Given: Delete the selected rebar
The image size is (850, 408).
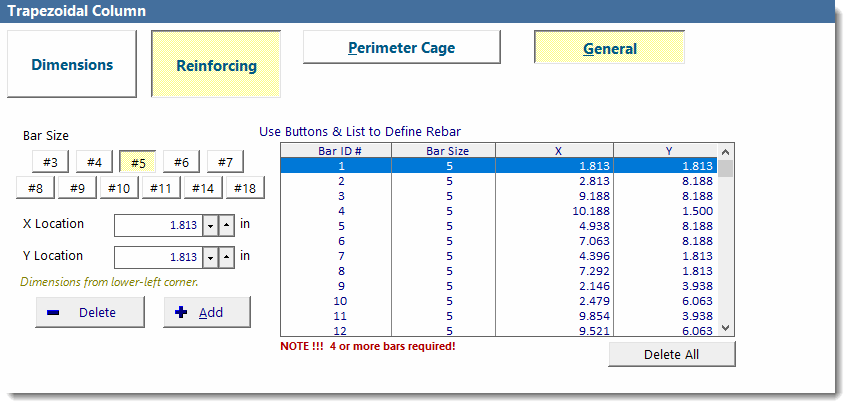Looking at the screenshot, I should click(x=84, y=312).
